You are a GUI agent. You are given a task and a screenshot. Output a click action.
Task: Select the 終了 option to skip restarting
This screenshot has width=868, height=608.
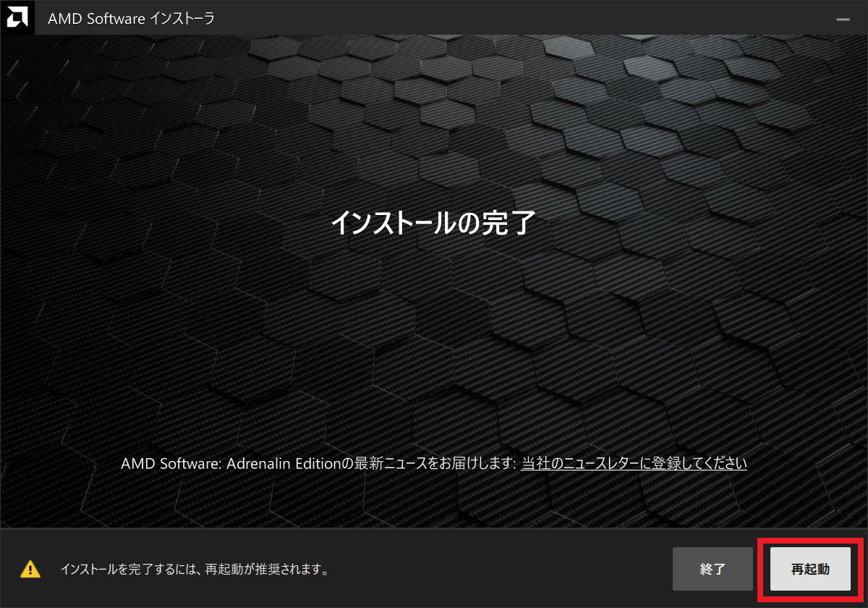(712, 569)
